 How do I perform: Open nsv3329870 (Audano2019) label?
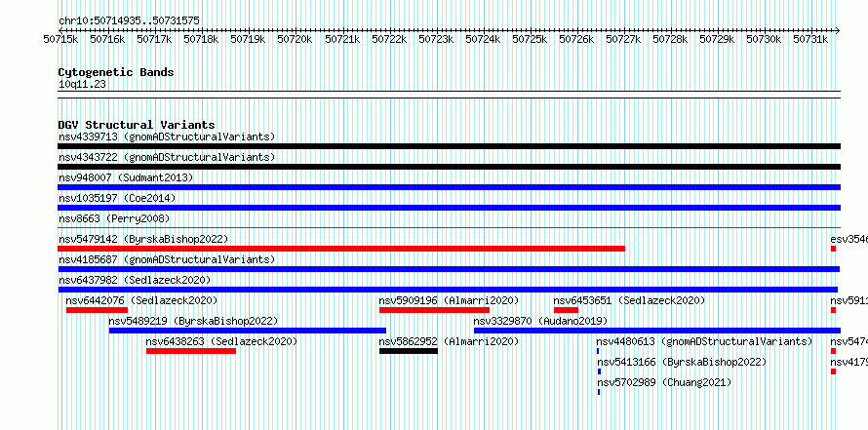pyautogui.click(x=540, y=321)
